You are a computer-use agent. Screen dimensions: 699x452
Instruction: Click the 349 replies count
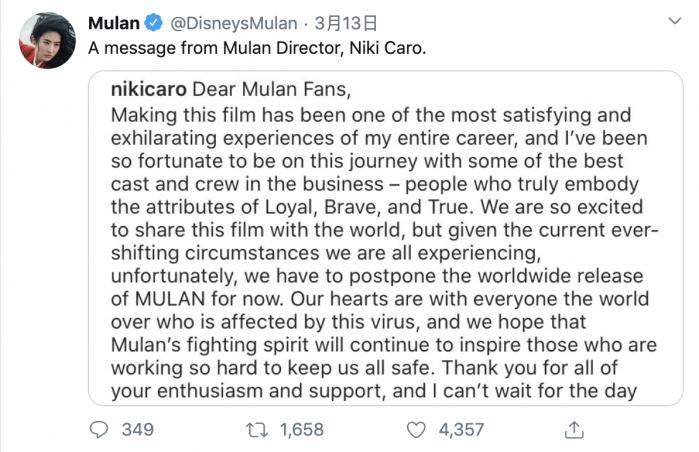point(137,429)
